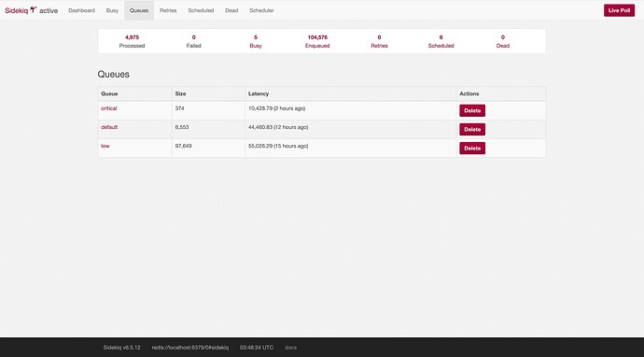
Task: Go to the Retries tab
Action: click(168, 10)
